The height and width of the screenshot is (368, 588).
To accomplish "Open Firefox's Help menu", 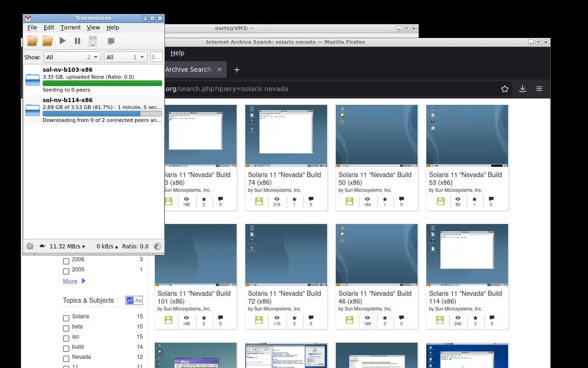I will 177,53.
